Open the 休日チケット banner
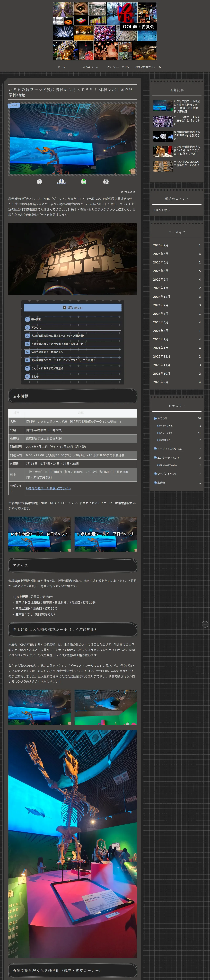Image resolution: width=210 pixels, height=980 pixels. tap(40, 534)
